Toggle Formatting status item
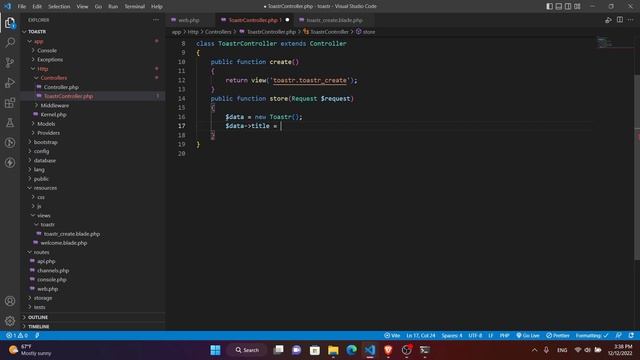Image resolution: width=640 pixels, height=360 pixels. tap(592, 336)
